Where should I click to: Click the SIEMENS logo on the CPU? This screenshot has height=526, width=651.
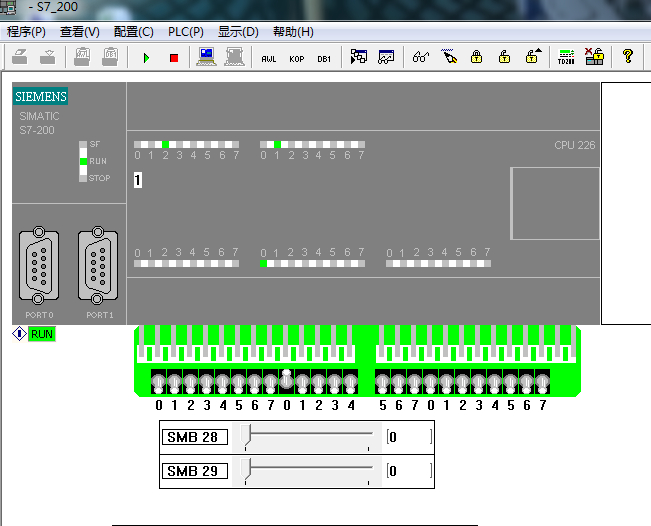point(41,96)
